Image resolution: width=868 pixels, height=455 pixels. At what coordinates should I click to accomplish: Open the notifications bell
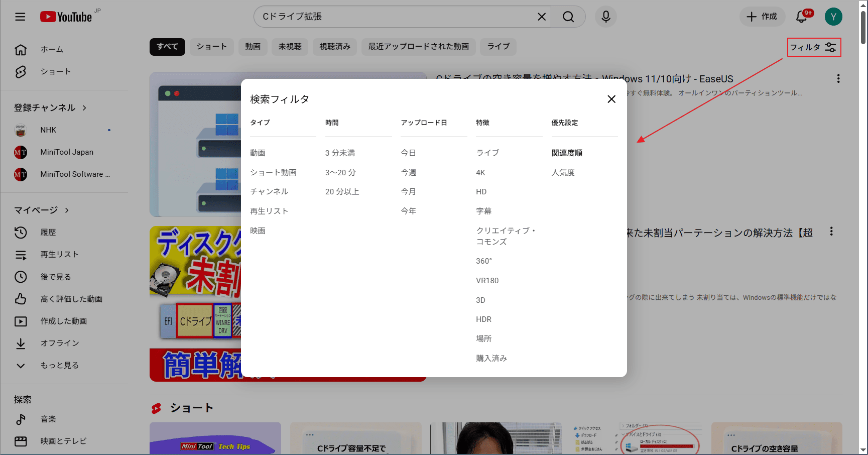coord(800,17)
